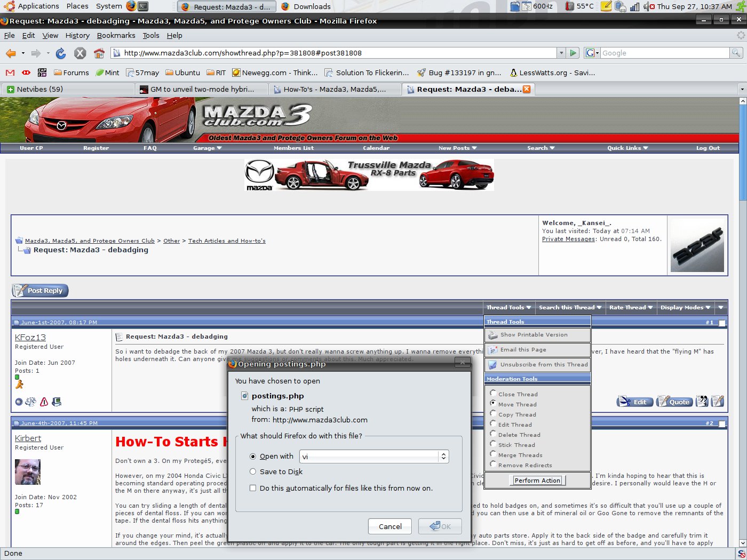Click the browser back arrow icon
This screenshot has width=747, height=560.
(11, 53)
